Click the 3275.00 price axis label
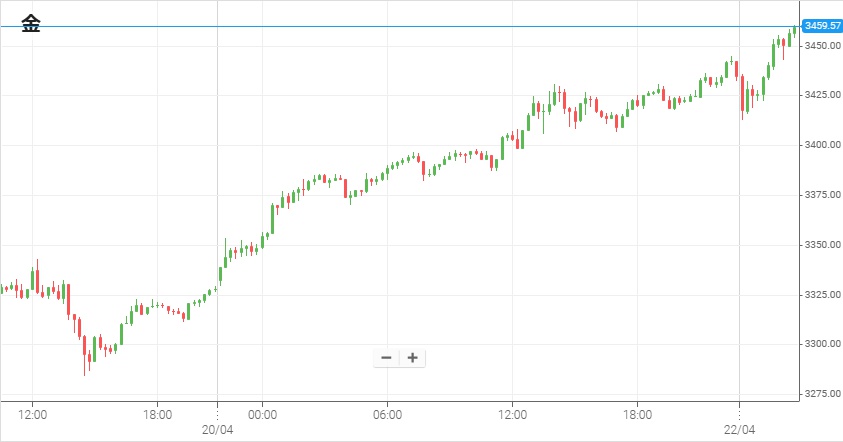Image resolution: width=843 pixels, height=442 pixels. (x=823, y=394)
